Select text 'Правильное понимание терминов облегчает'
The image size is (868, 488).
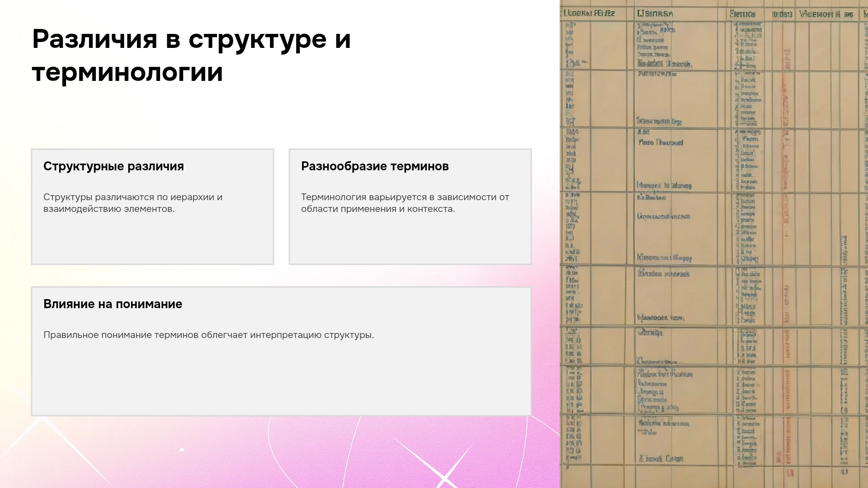(x=156, y=335)
